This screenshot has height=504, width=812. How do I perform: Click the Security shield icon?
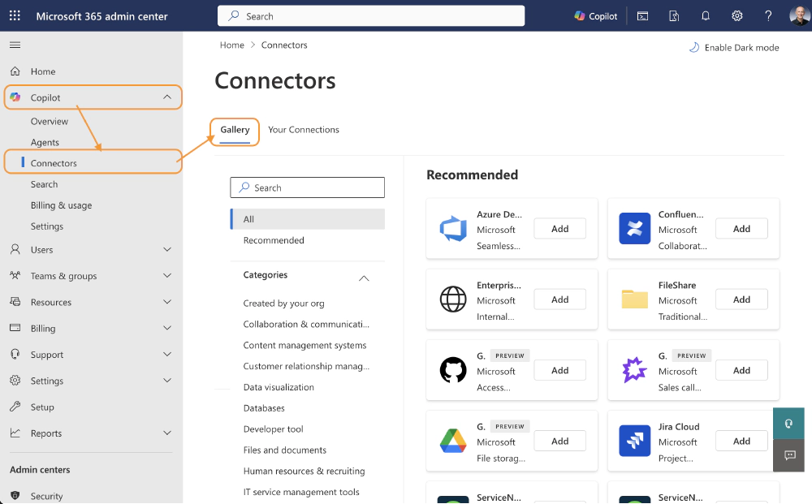coord(15,496)
